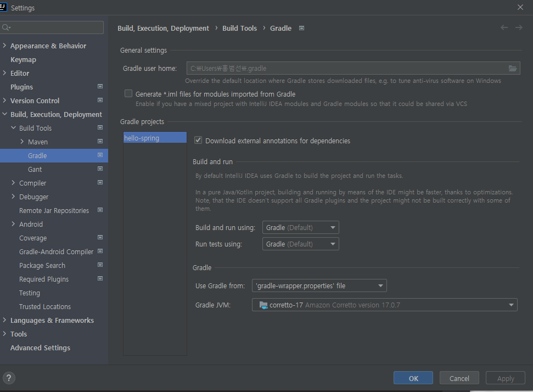This screenshot has height=392, width=533.
Task: Open help with the question mark button
Action: point(9,378)
